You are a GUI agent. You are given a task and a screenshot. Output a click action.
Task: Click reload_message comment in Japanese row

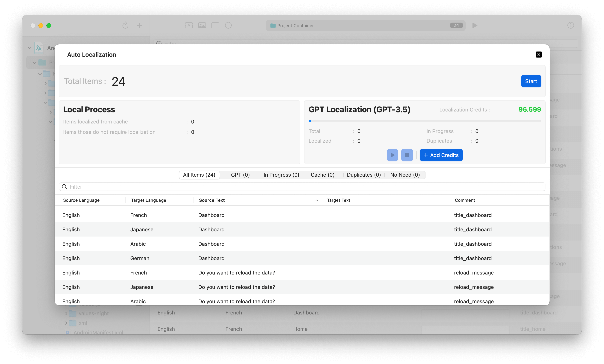pyautogui.click(x=474, y=287)
